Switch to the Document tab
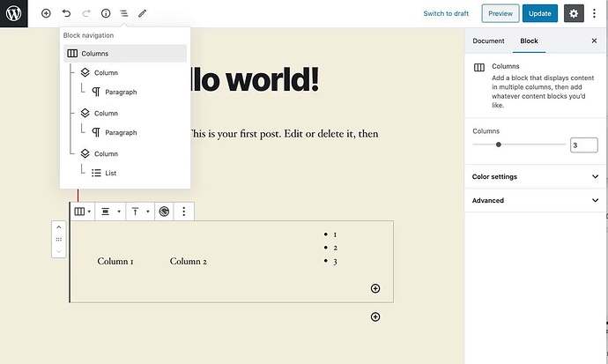This screenshot has height=364, width=608. point(488,41)
